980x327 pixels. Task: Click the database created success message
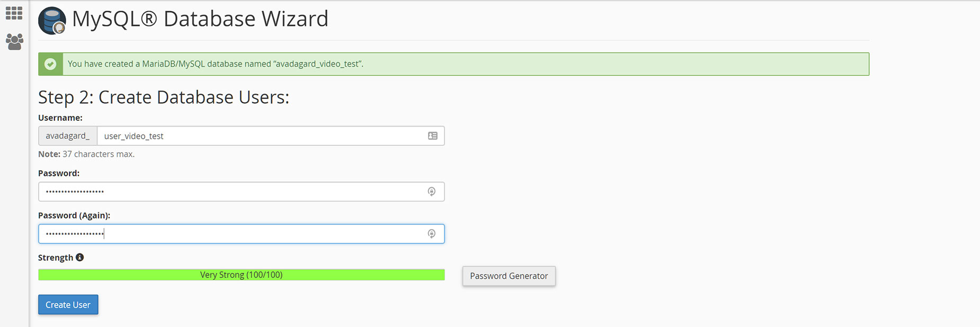(x=216, y=64)
